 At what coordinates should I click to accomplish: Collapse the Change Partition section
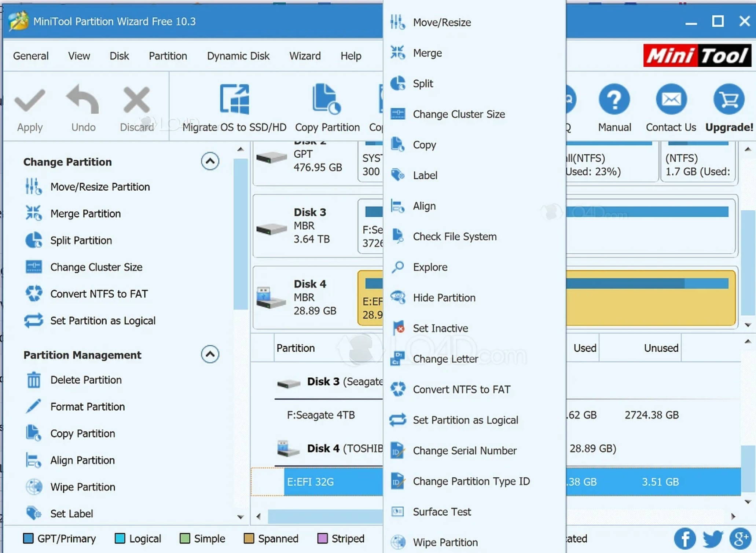(210, 161)
